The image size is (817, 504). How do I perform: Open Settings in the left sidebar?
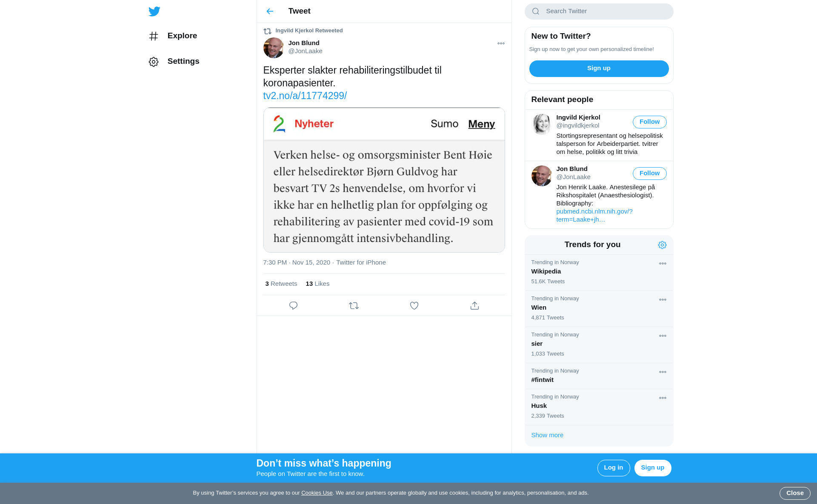coord(174,62)
